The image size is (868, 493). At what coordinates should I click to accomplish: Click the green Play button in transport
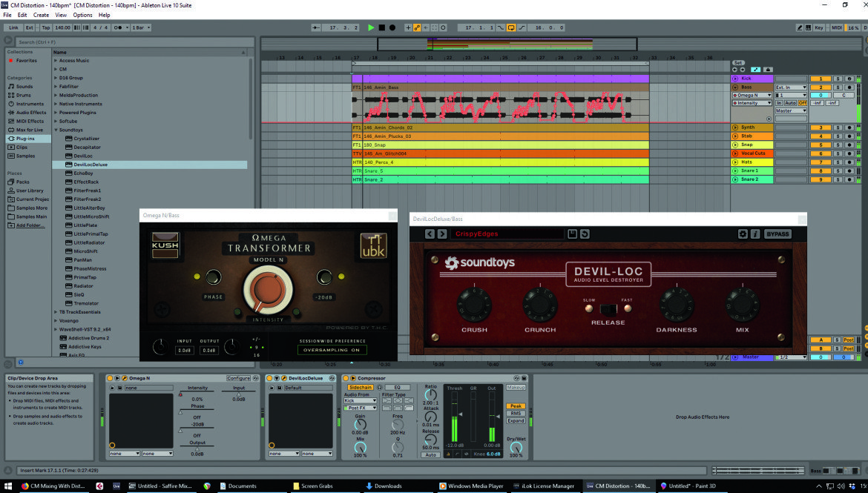click(x=371, y=27)
